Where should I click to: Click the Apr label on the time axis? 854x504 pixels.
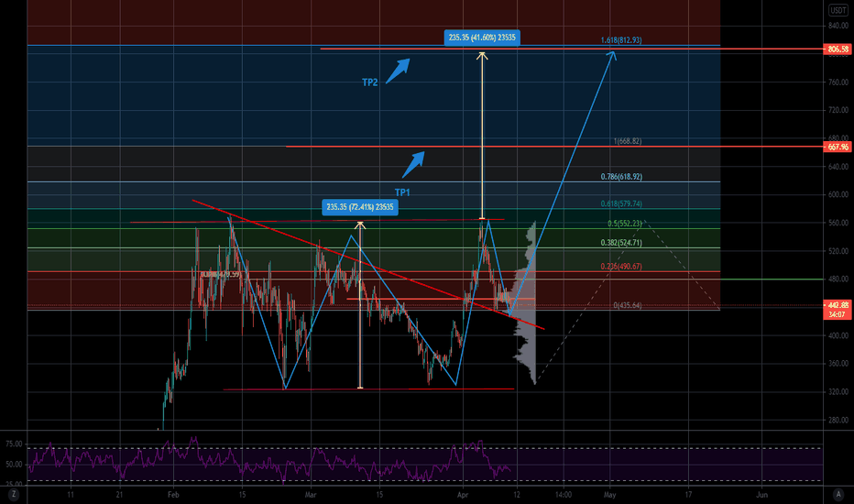[x=463, y=495]
